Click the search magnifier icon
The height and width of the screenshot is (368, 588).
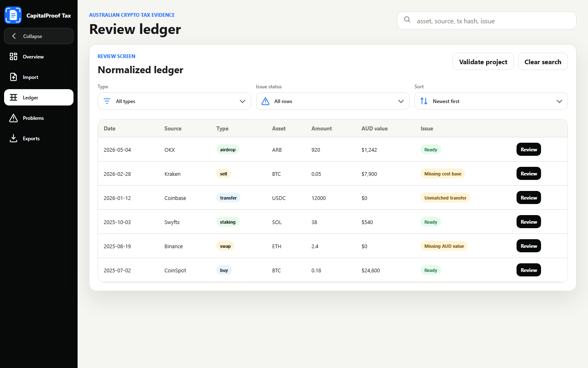[407, 20]
